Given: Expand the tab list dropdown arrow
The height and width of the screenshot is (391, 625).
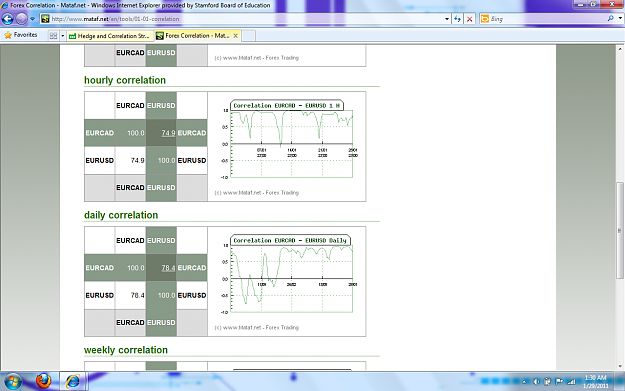Looking at the screenshot, I should tap(63, 36).
